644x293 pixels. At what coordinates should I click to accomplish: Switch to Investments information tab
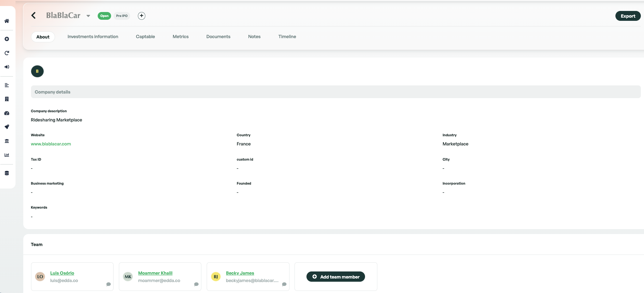tap(93, 37)
